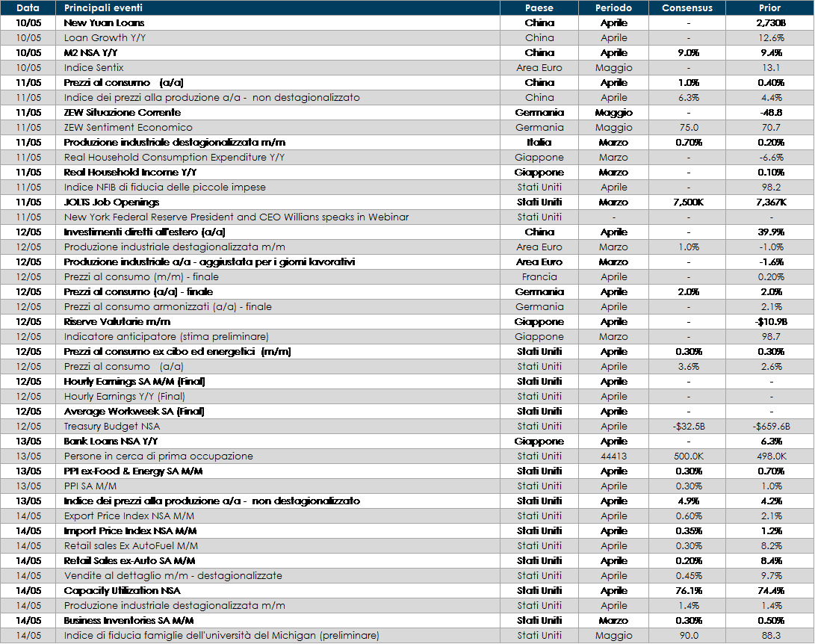Select 'Real Household Consumption Expenditure Y/Y' cell
The image size is (815, 644).
point(174,157)
